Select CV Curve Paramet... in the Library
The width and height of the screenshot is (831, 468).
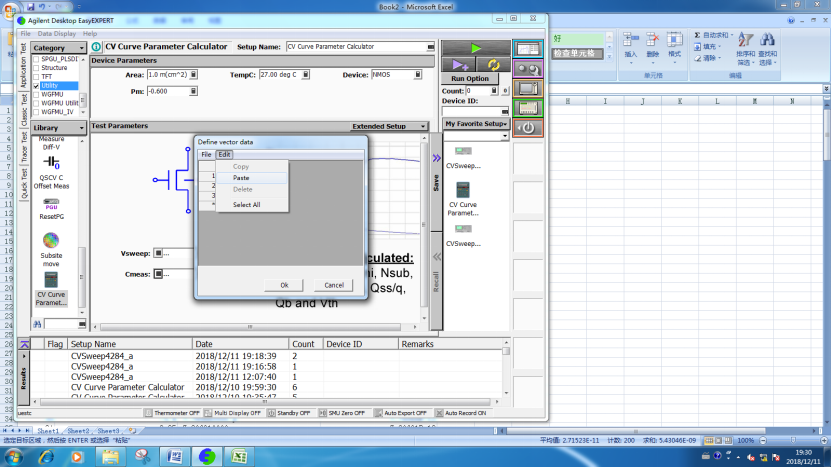click(x=51, y=289)
